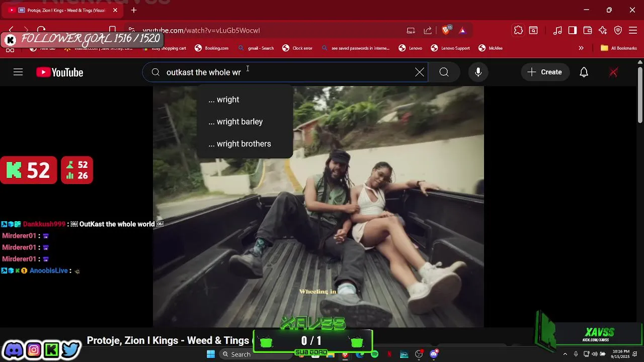
Task: Clear the YouTube search box text
Action: tap(419, 72)
